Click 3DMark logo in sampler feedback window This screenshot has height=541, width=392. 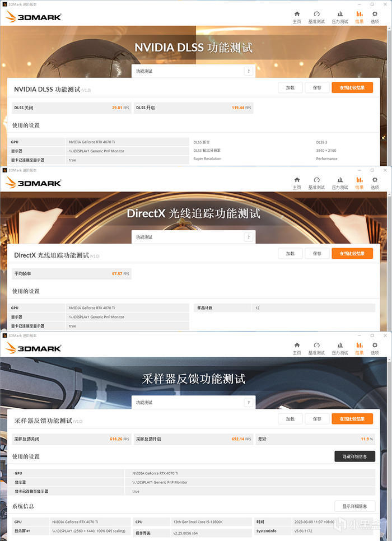click(x=34, y=348)
